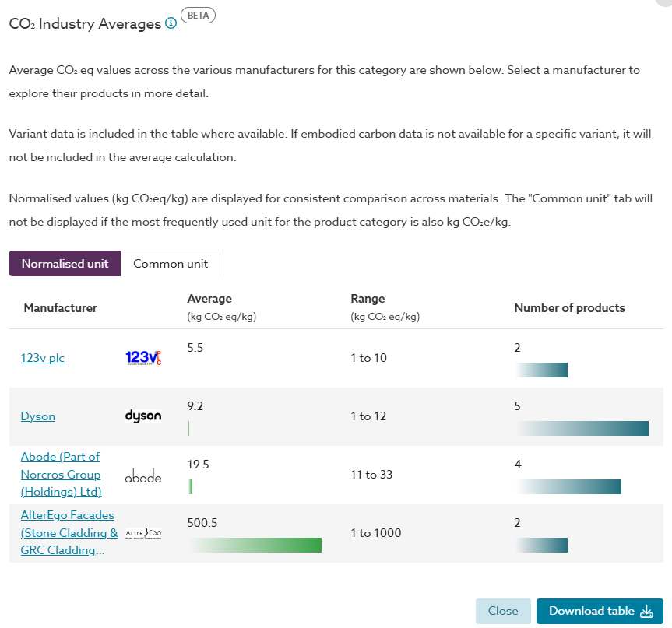The height and width of the screenshot is (628, 672).
Task: Switch to the Normalised unit tab
Action: pyautogui.click(x=65, y=263)
